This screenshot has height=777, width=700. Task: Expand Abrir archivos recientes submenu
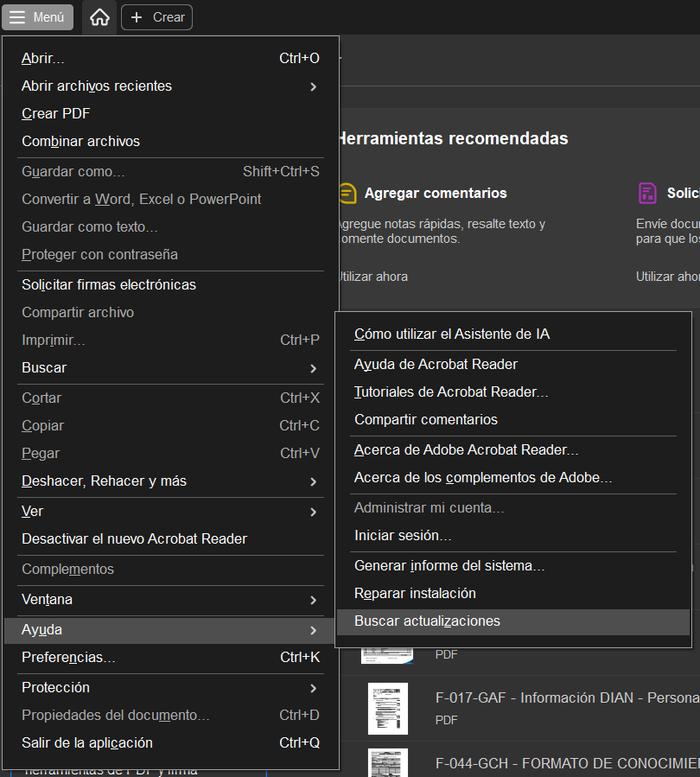170,86
